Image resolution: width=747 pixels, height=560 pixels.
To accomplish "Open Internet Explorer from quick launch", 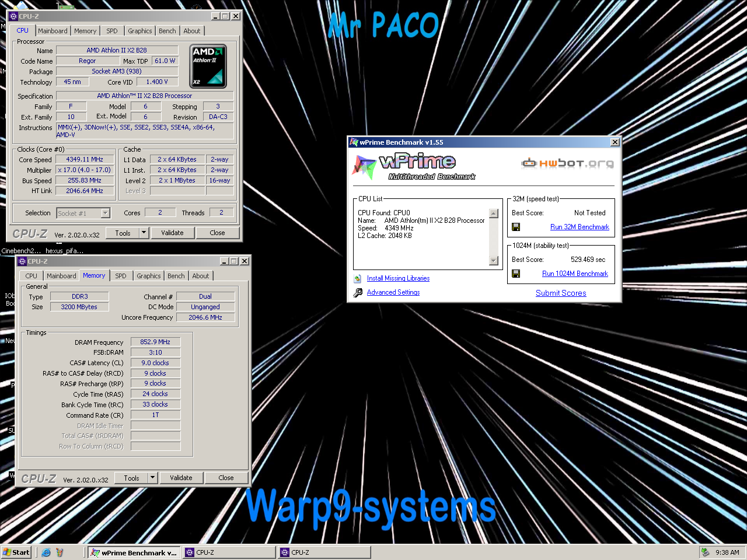I will point(46,552).
